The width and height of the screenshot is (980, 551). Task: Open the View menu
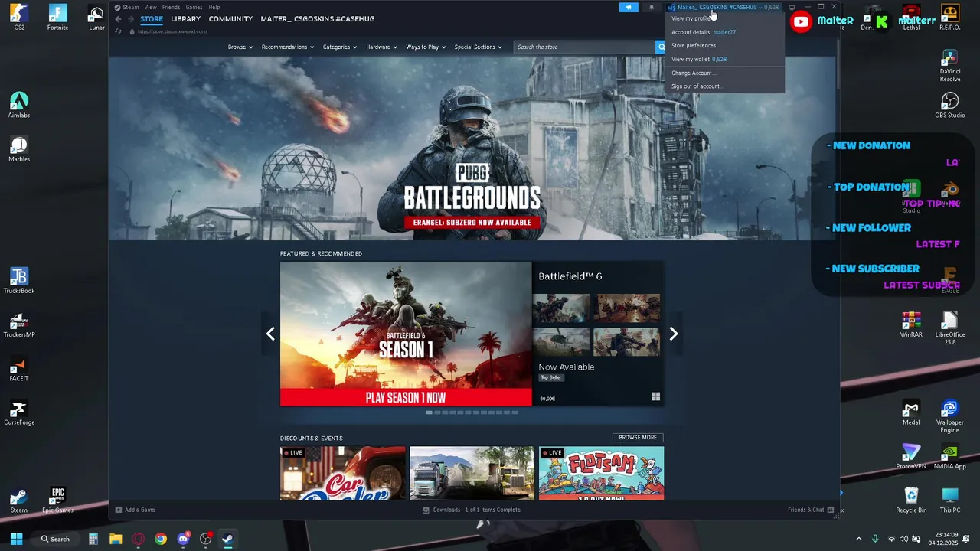[x=150, y=8]
